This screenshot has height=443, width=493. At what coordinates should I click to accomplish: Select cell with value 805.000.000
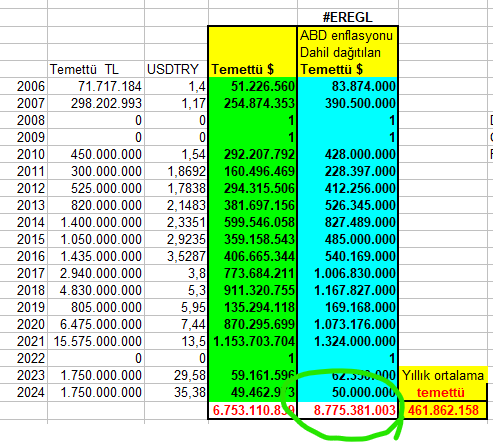(x=96, y=307)
